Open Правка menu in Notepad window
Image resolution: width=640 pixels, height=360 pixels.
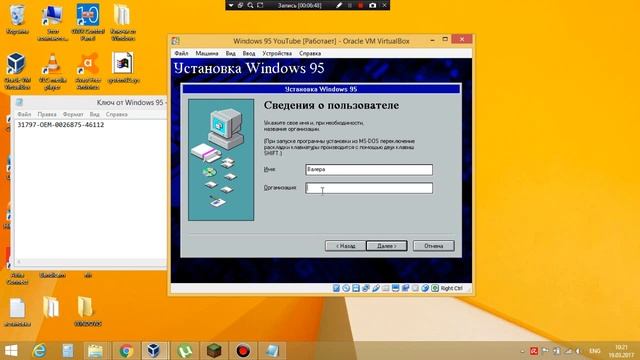[47, 115]
